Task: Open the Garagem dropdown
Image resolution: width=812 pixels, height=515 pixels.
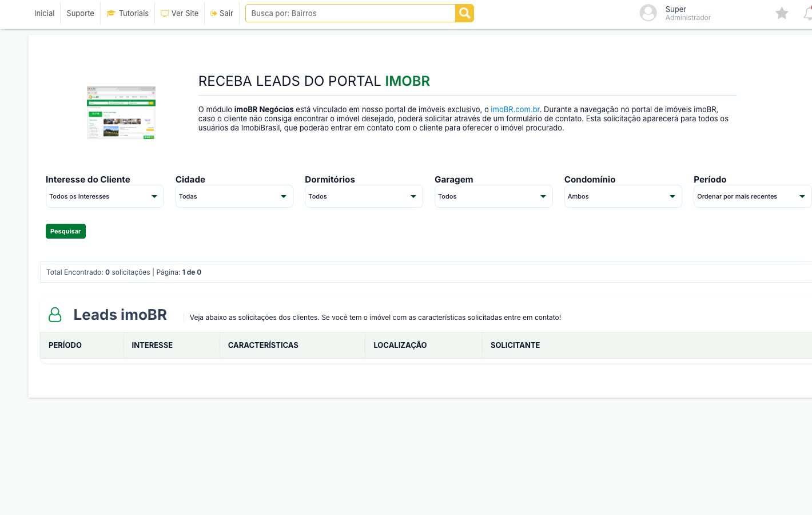Action: (493, 196)
